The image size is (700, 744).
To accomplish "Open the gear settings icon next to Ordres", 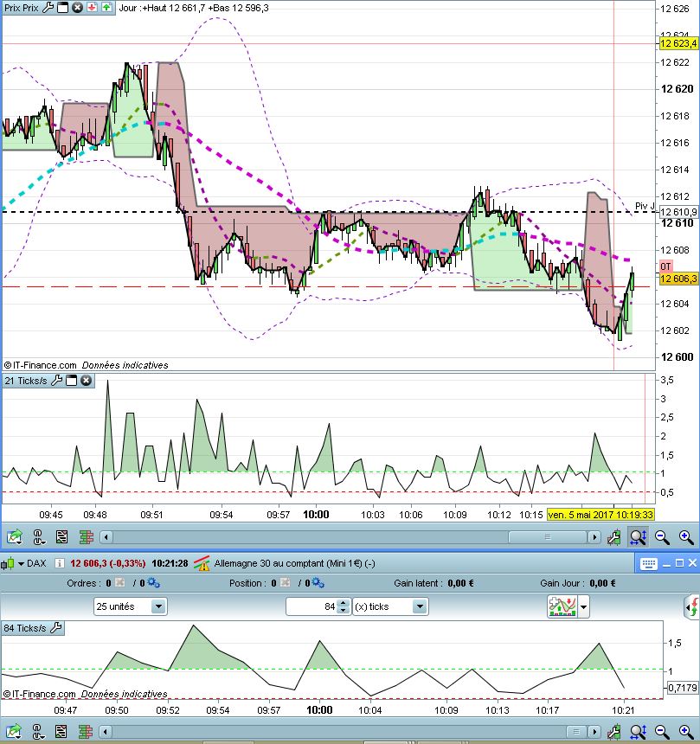I will click(x=153, y=583).
